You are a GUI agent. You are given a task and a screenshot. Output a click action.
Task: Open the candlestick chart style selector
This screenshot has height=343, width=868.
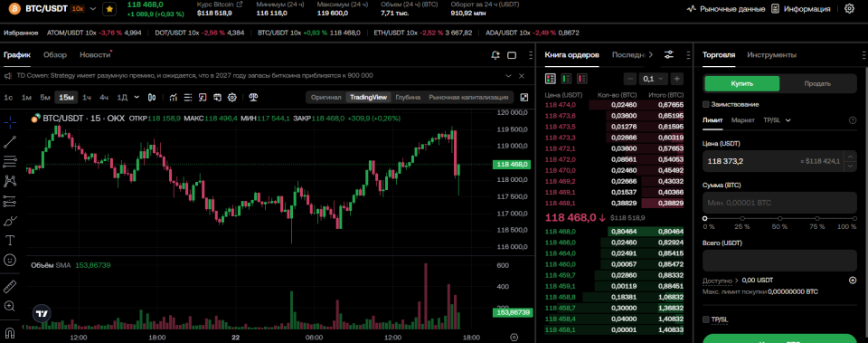pyautogui.click(x=152, y=98)
